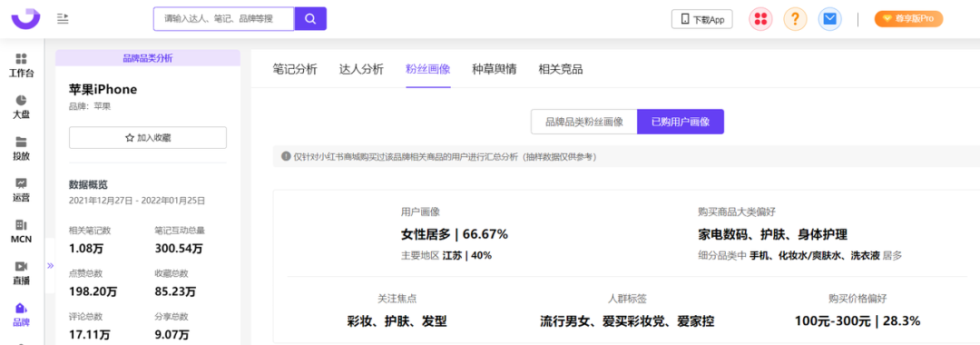980x345 pixels.
Task: Click 流行男女、爱买彩妆党、爱家控 label text
Action: [627, 321]
